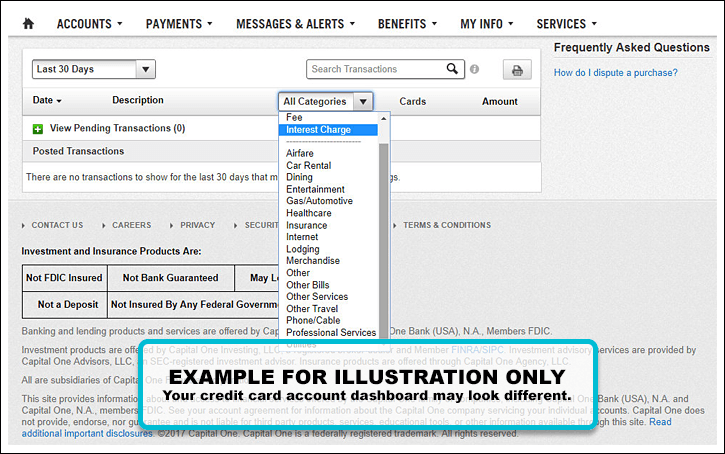The height and width of the screenshot is (454, 725).
Task: Open the Privacy footer link
Action: point(197,225)
